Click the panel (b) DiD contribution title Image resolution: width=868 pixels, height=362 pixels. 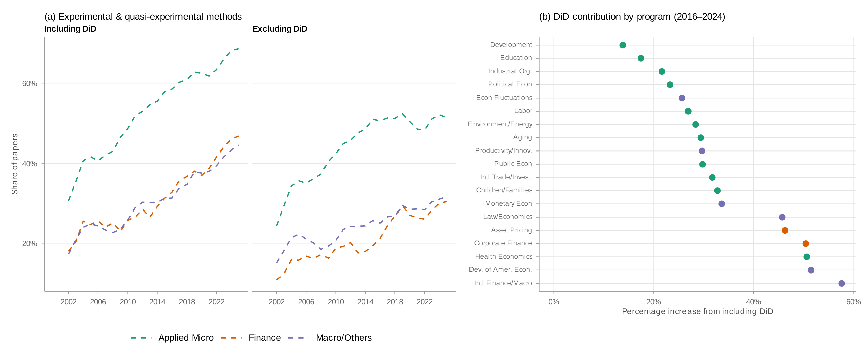coord(632,17)
